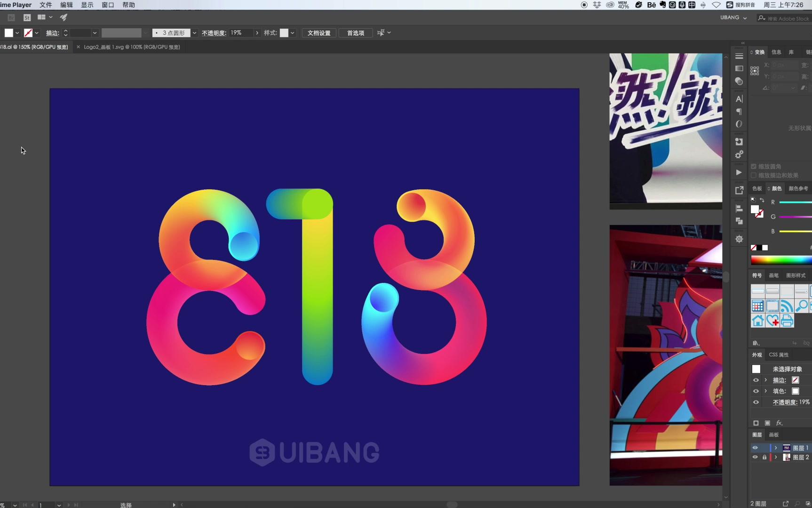
Task: Select the magnifier search symbol
Action: click(x=801, y=306)
